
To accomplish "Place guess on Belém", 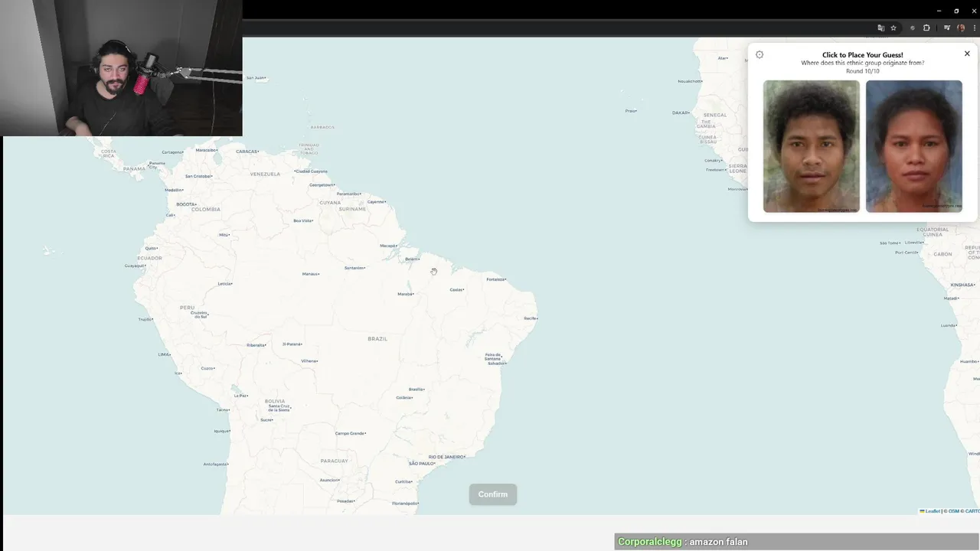I will tap(412, 259).
